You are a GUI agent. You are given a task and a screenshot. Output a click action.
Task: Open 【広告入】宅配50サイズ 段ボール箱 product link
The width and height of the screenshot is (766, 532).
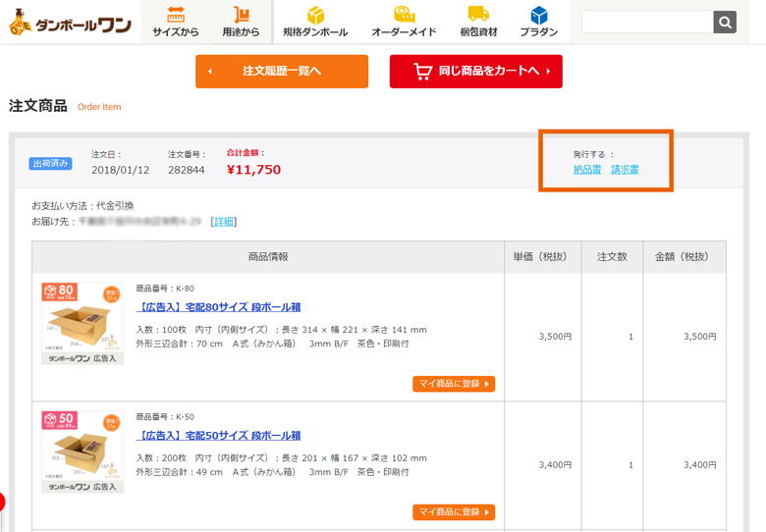(x=218, y=436)
